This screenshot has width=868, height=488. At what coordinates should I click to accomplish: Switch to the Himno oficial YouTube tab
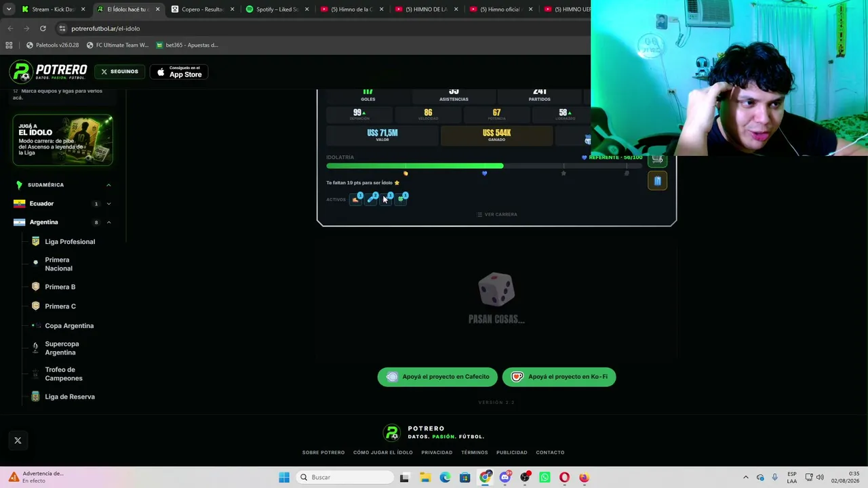click(500, 9)
